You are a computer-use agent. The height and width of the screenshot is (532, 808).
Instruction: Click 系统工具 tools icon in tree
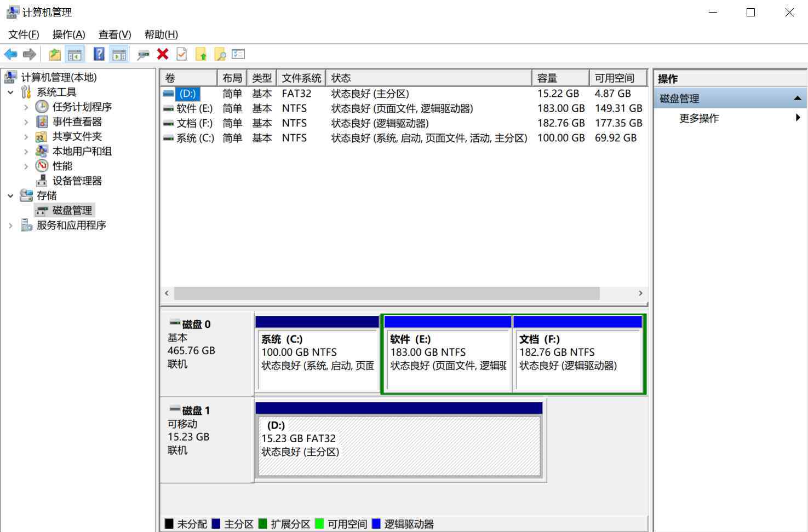point(26,92)
